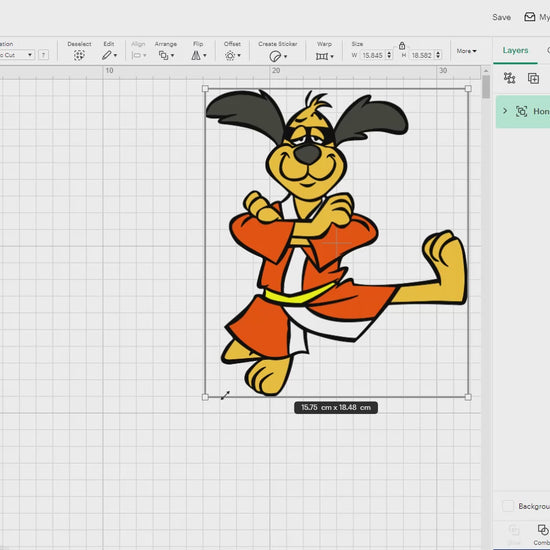Click the Group icon in Layers panel
Viewport: 550px width, 550px height.
[x=509, y=78]
